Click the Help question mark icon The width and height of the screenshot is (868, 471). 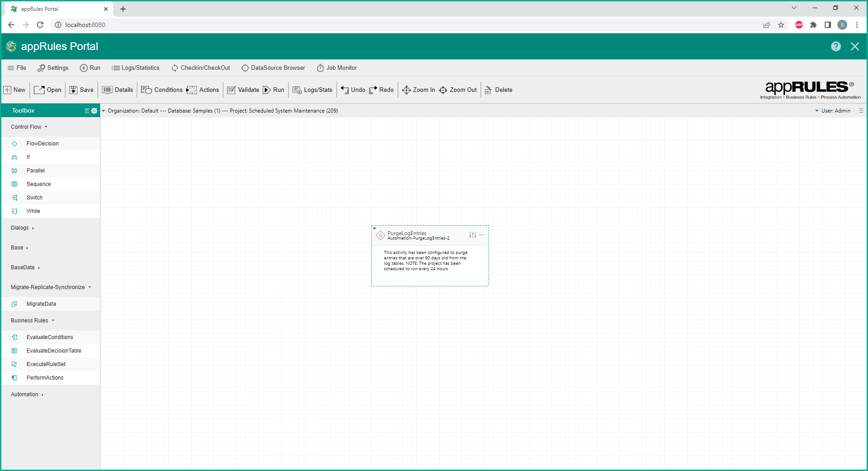point(836,46)
